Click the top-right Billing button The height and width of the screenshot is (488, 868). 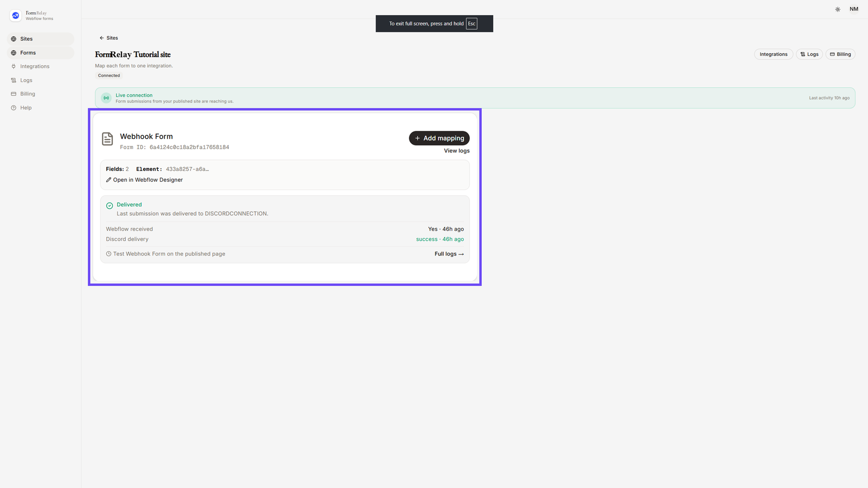[840, 54]
